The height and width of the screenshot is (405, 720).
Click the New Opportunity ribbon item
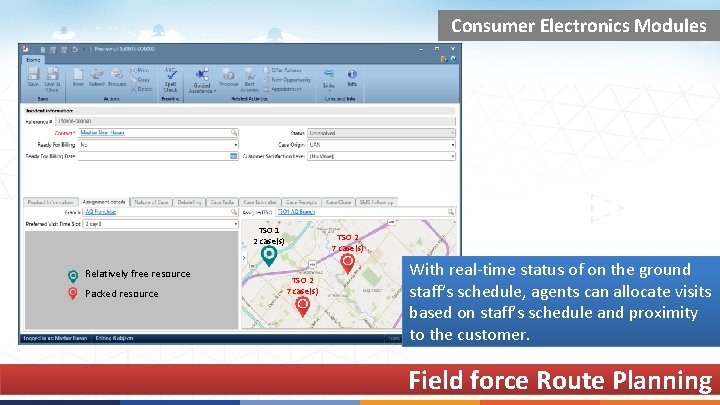tap(287, 79)
